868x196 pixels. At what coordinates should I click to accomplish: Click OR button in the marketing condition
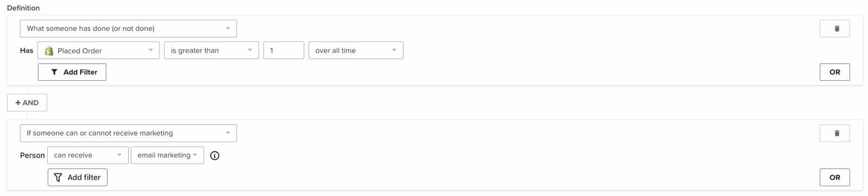(834, 177)
